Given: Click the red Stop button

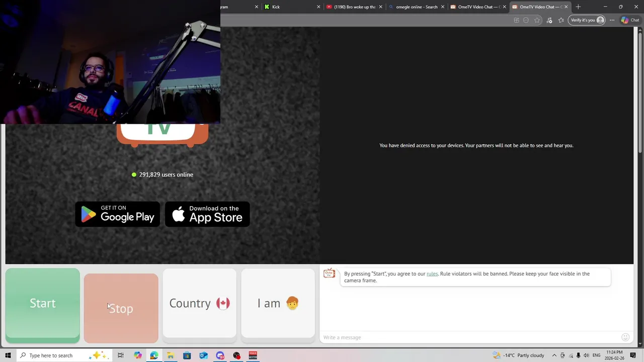Looking at the screenshot, I should tap(121, 308).
